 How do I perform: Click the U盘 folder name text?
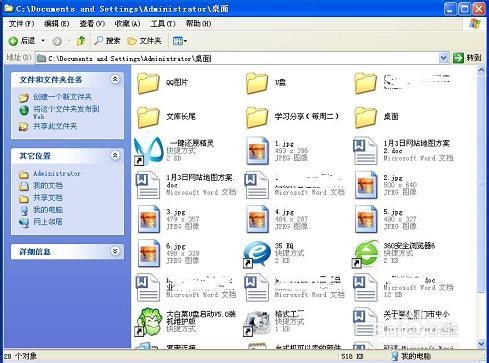coord(280,82)
